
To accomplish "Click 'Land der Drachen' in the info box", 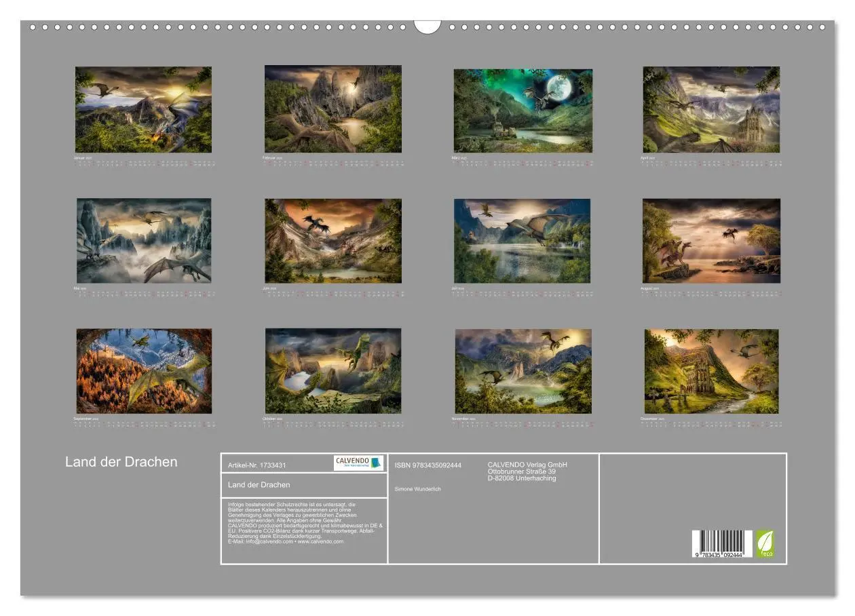I will tap(259, 484).
